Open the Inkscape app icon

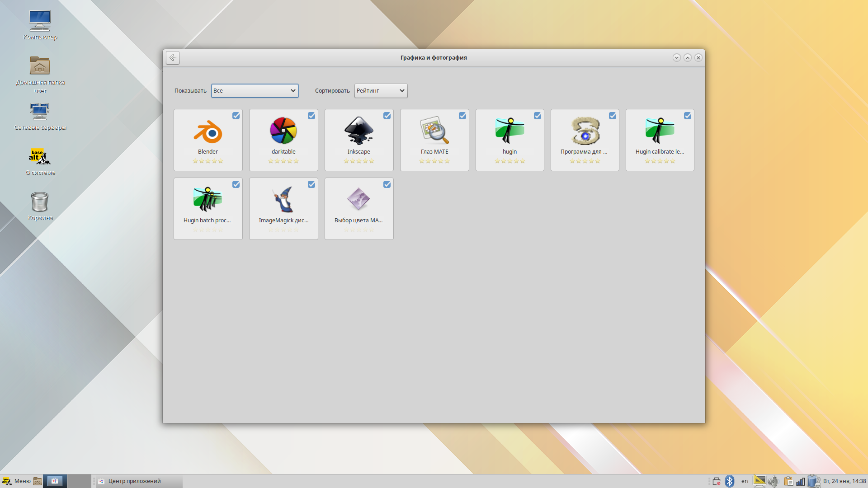coord(359,131)
